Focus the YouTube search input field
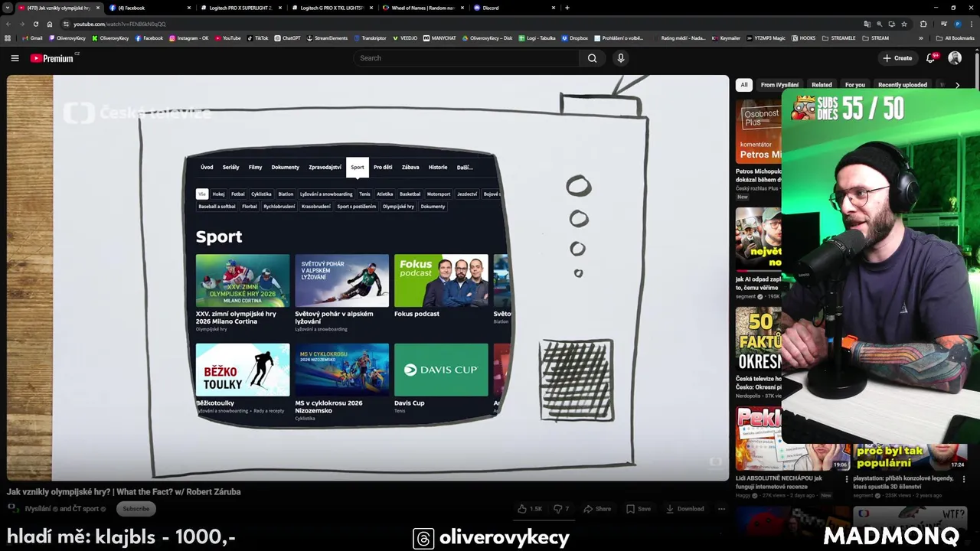Viewport: 980px width, 551px height. 467,58
